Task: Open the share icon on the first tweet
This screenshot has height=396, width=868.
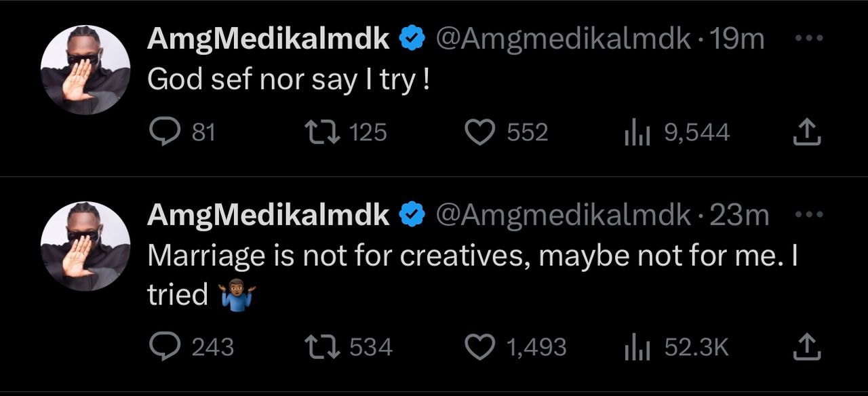Action: click(806, 132)
